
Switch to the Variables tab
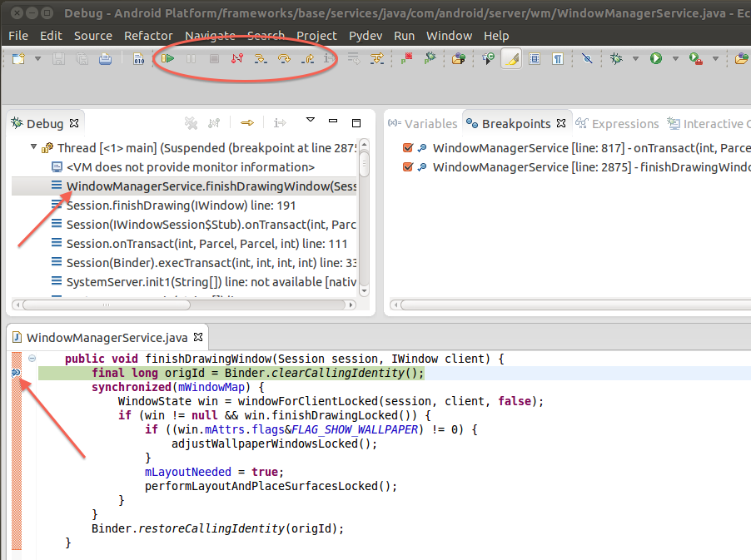pos(423,123)
